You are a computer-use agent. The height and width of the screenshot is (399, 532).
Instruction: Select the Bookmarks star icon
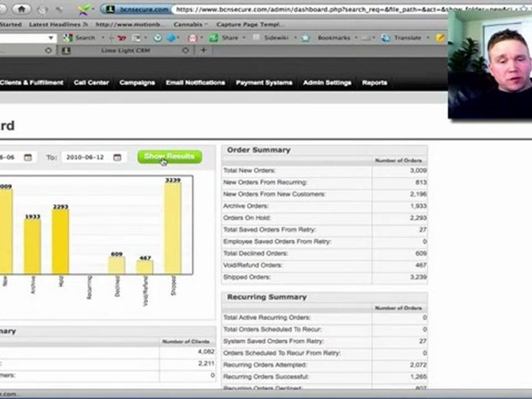306,38
